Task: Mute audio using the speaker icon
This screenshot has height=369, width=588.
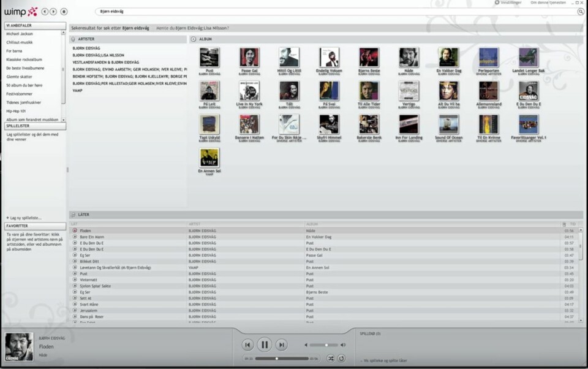Action: point(306,345)
